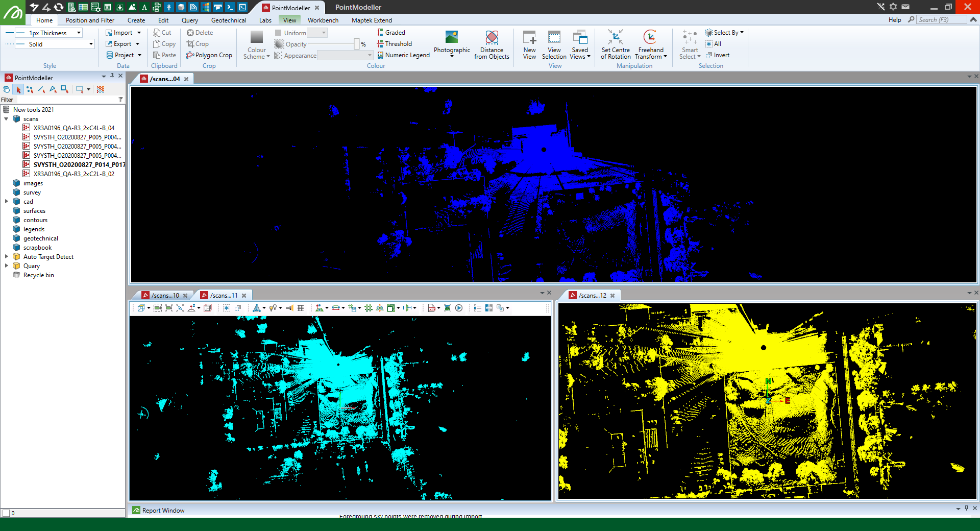
Task: Switch to the /scans...10 view tab
Action: 165,296
